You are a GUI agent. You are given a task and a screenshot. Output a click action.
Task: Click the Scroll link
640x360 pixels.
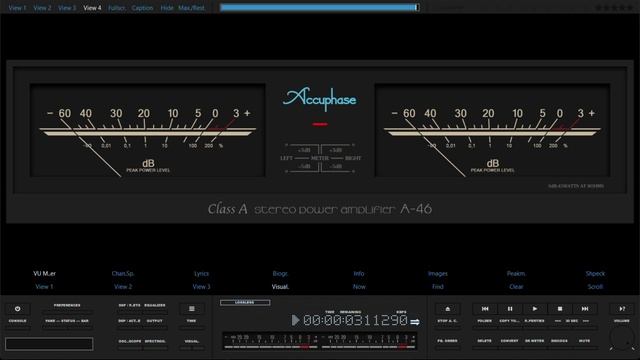pos(595,287)
